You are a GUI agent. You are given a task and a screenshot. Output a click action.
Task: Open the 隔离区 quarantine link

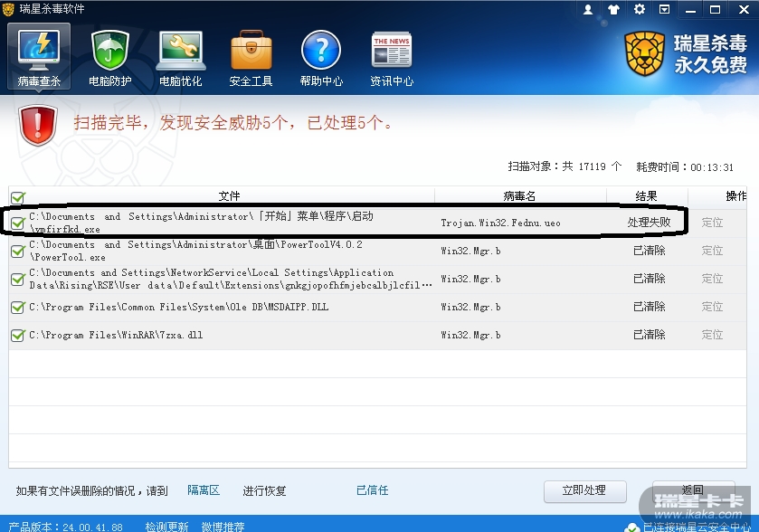point(204,490)
